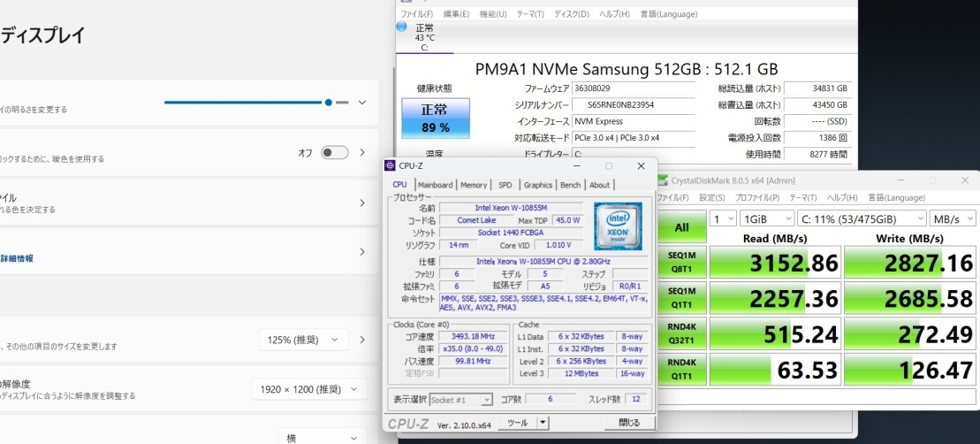Click the CPU-Z purple chip icon in title bar
The image size is (980, 444).
tap(391, 166)
